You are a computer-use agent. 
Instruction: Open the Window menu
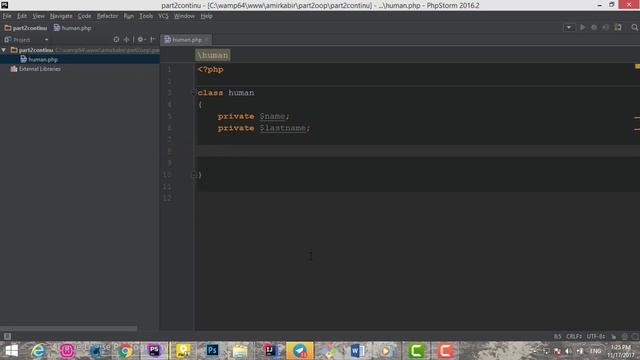(184, 16)
